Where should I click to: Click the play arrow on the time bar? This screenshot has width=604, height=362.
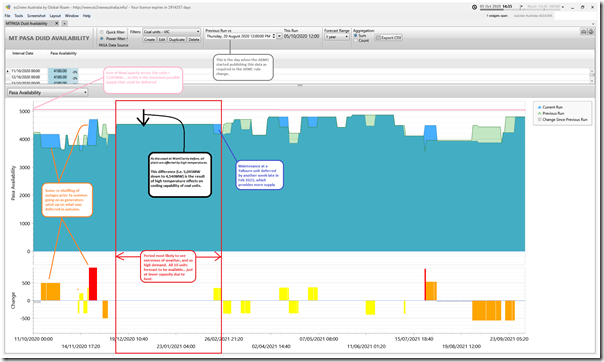[521, 7]
